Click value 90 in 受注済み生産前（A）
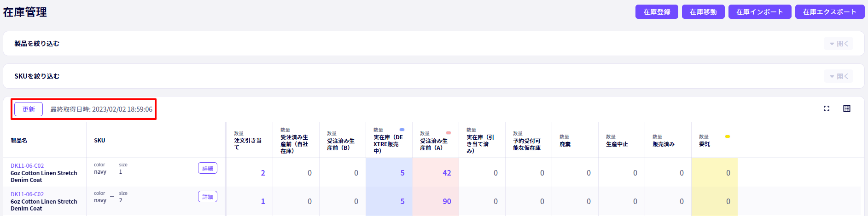Screen dimensions: 868x216 coord(447,202)
